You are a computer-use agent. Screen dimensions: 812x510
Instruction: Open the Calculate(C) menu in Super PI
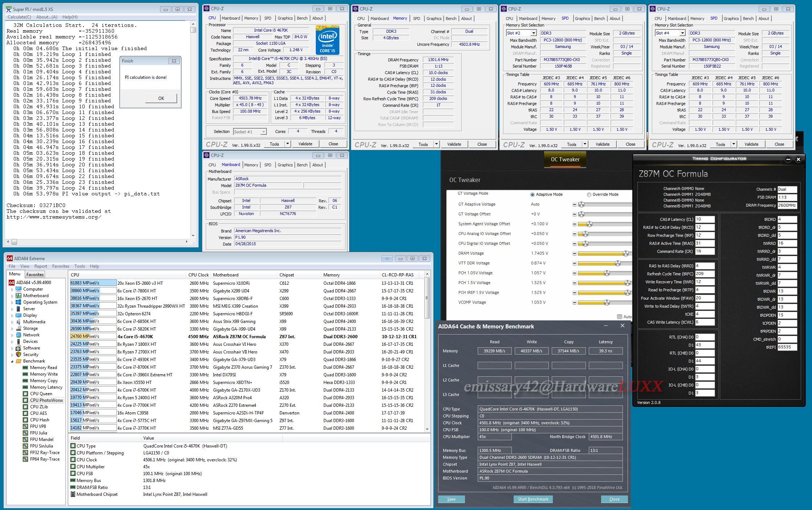point(19,17)
